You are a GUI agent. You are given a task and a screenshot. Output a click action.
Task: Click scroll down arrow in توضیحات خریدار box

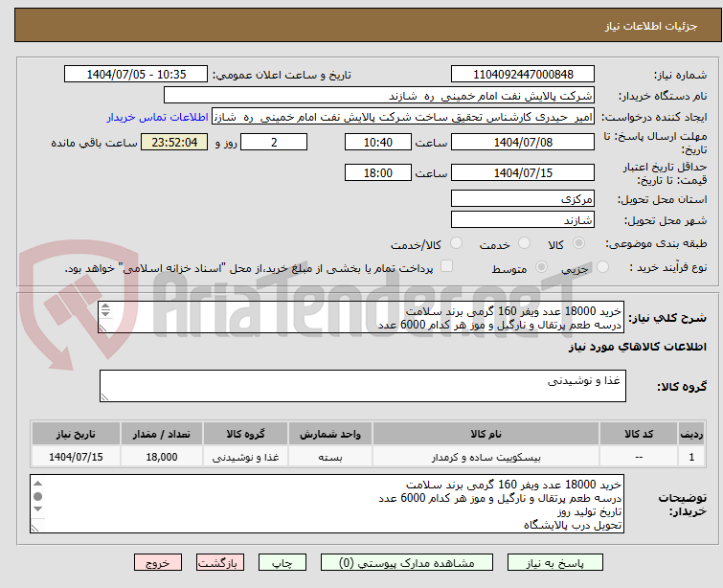(37, 509)
